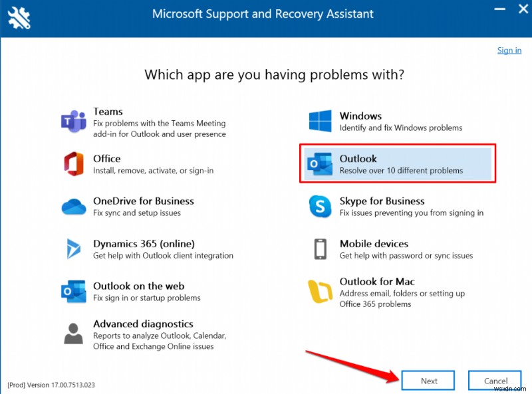The height and width of the screenshot is (394, 532).
Task: Click the Dynamics 365 (online) icon
Action: point(73,249)
